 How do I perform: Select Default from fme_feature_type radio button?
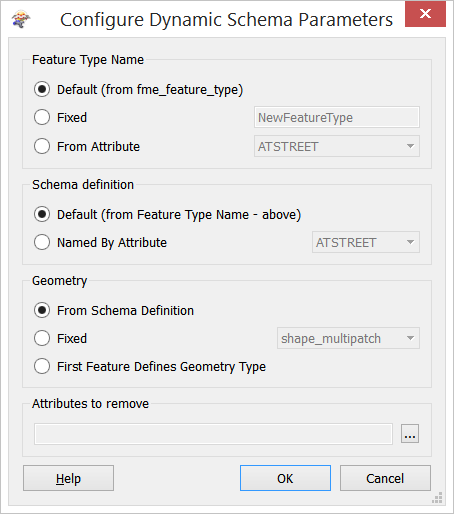click(42, 89)
